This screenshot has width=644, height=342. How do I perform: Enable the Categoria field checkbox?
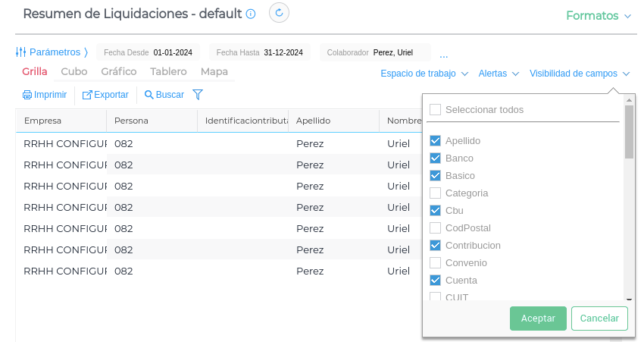click(436, 193)
